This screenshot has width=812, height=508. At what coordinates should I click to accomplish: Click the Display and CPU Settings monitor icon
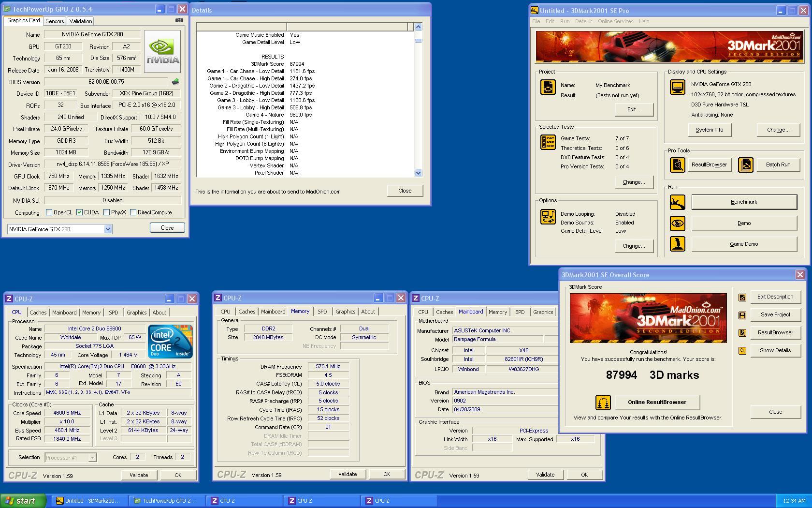[677, 88]
